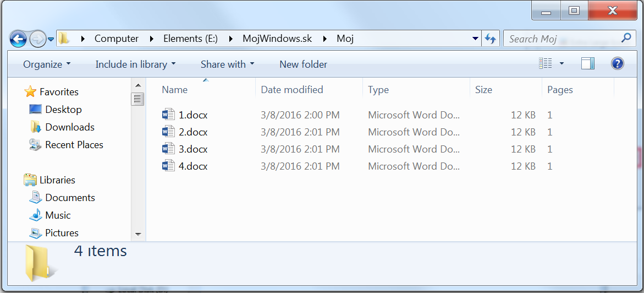Expand the Organize menu
Image resolution: width=644 pixels, height=293 pixels.
click(47, 64)
